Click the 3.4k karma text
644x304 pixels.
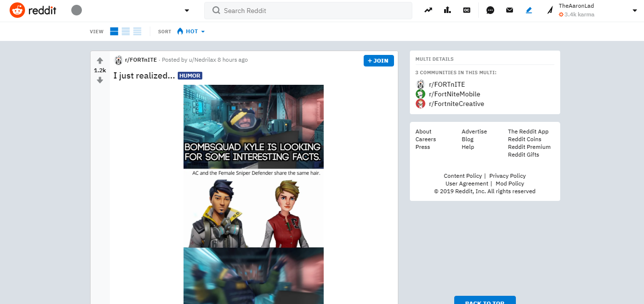(x=579, y=14)
